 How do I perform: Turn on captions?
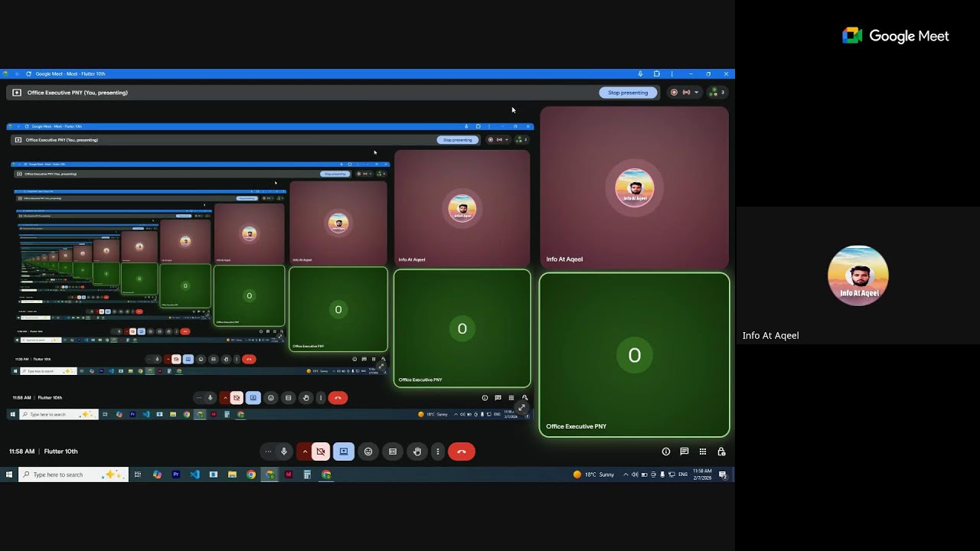pyautogui.click(x=393, y=452)
